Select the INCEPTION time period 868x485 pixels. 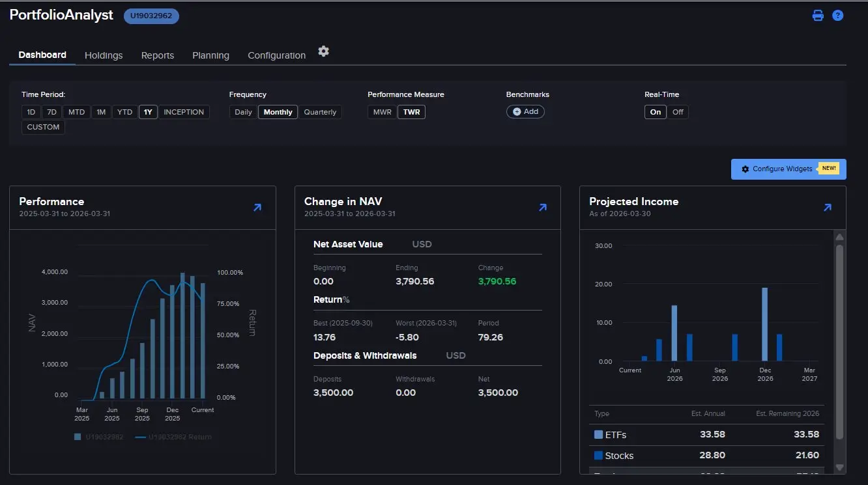[184, 112]
